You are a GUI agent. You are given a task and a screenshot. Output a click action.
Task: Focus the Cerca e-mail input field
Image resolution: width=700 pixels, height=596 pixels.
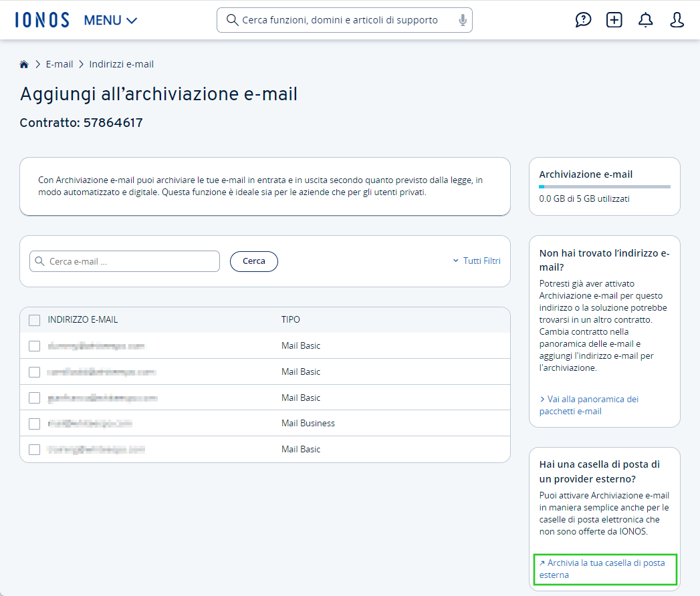click(124, 261)
